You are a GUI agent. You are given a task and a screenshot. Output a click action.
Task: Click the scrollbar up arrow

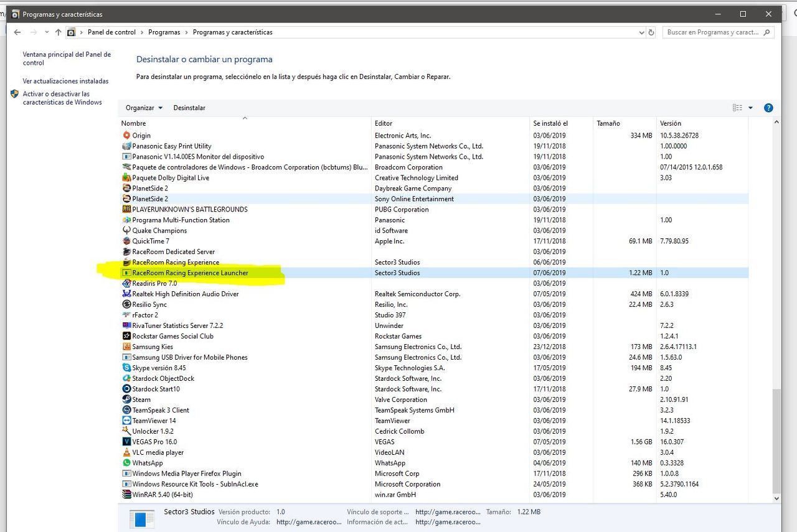[776, 123]
